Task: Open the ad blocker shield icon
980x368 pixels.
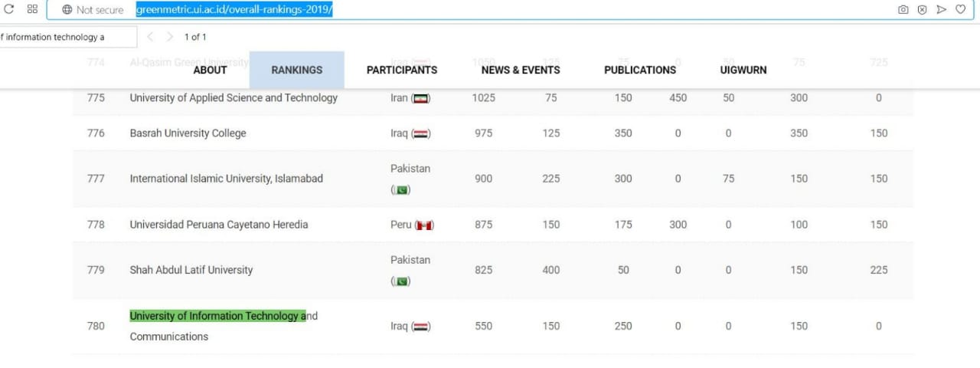Action: (922, 10)
